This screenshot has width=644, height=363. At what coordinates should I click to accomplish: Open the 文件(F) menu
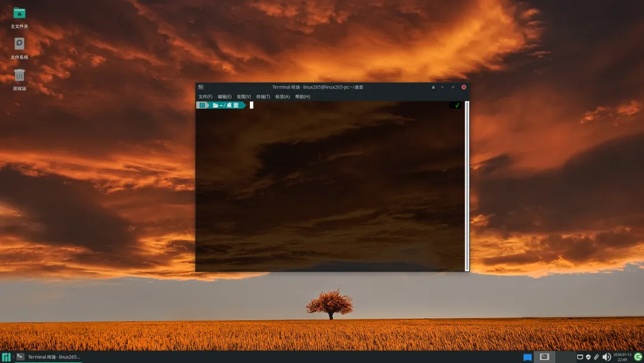point(205,96)
